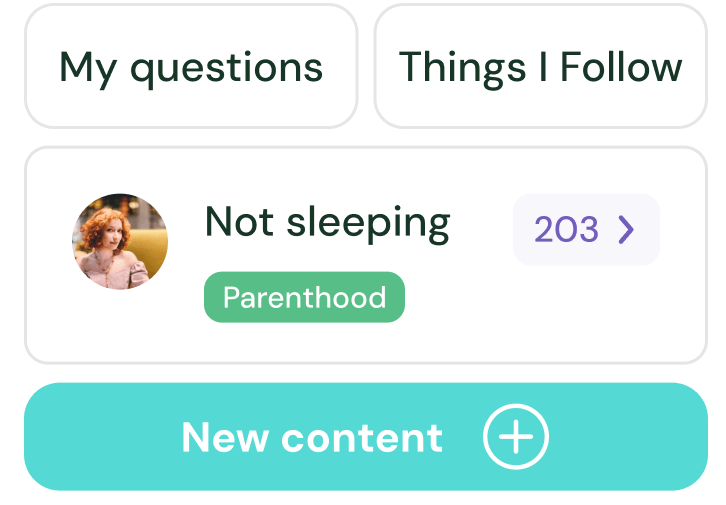The height and width of the screenshot is (505, 726).
Task: Switch to the My questions tab
Action: point(191,66)
